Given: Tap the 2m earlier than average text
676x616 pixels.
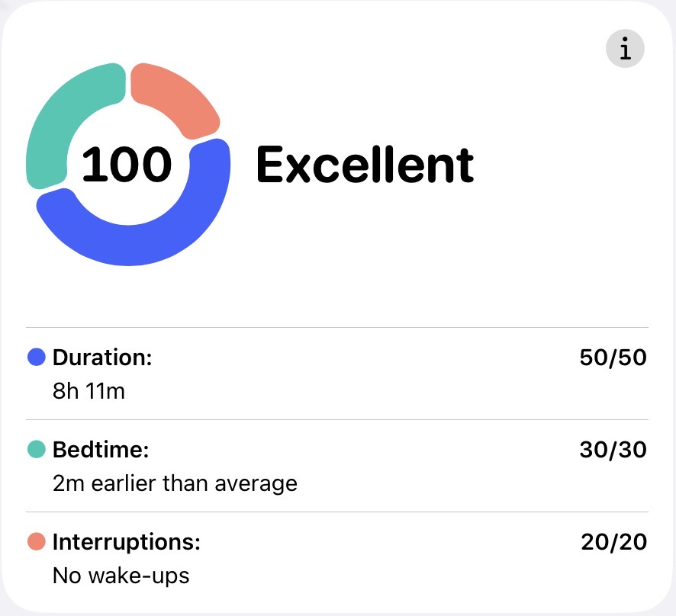Looking at the screenshot, I should (x=175, y=483).
